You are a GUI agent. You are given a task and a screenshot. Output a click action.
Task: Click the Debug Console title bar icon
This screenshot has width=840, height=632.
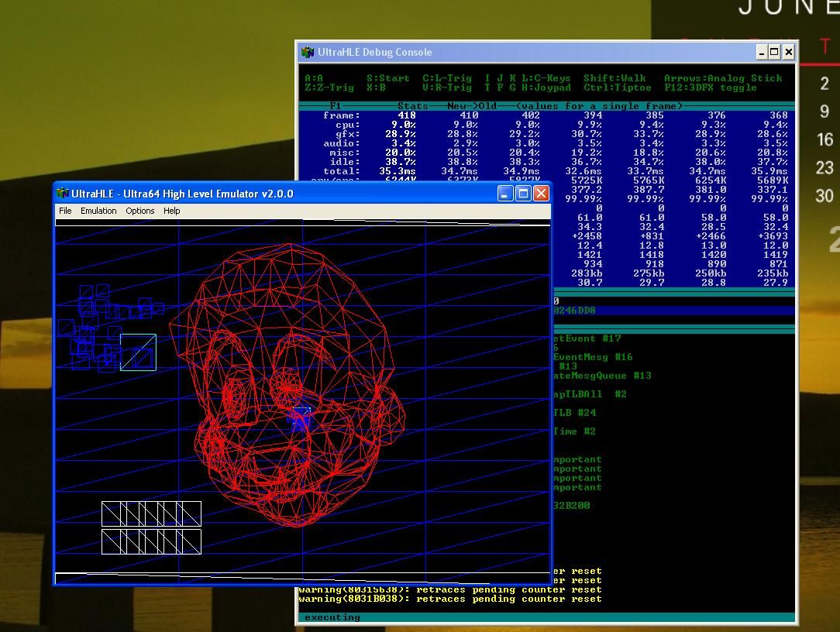(308, 52)
